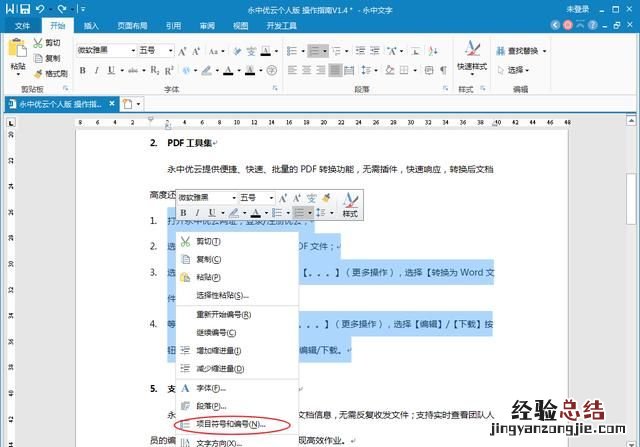
Task: Click ribbon font color A swatch
Action: tap(228, 71)
